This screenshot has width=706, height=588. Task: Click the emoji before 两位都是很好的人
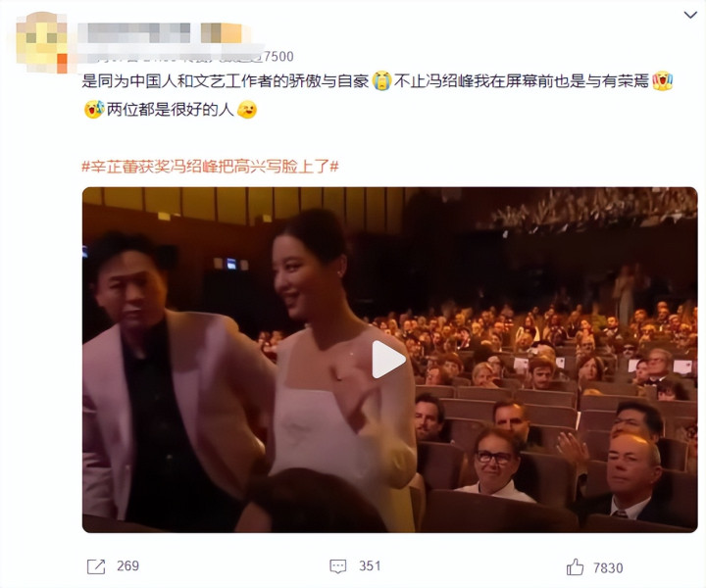tap(94, 110)
